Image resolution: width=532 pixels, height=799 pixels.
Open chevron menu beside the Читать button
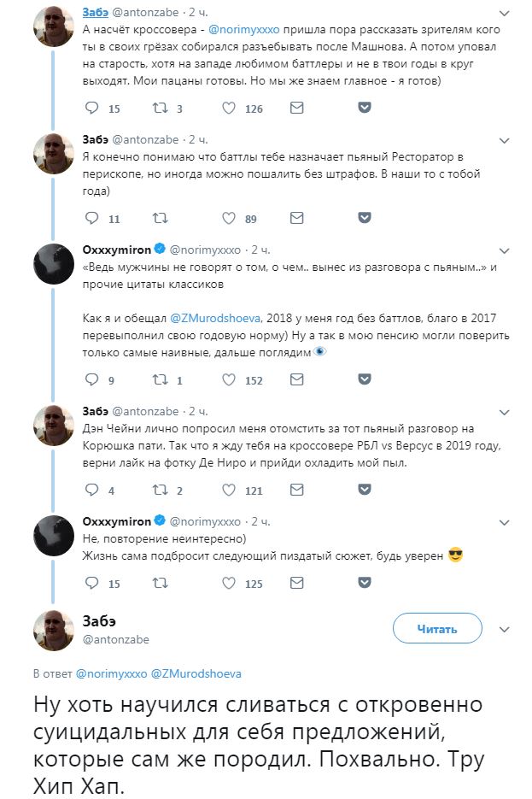[505, 629]
